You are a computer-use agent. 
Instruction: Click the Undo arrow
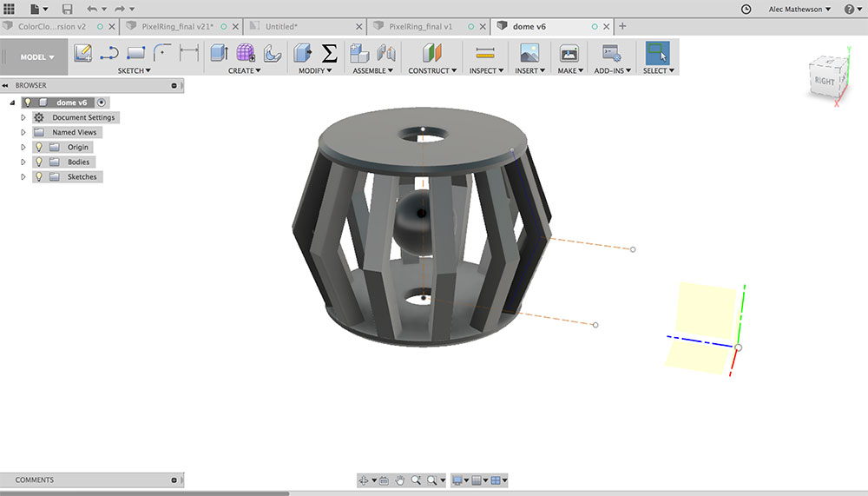point(92,9)
